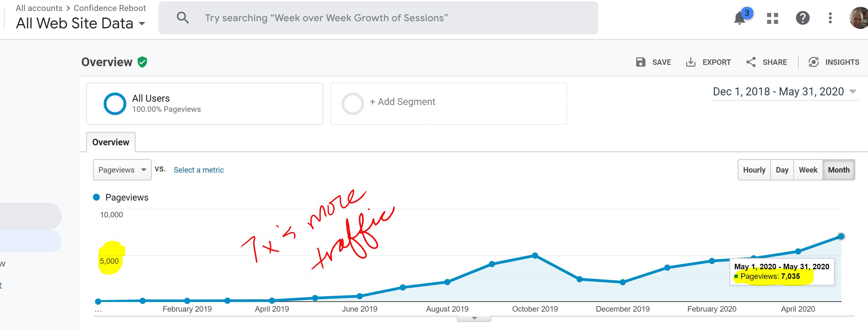Open All Web Site Data view selector
Image resolution: width=868 pixels, height=330 pixels.
pyautogui.click(x=81, y=23)
